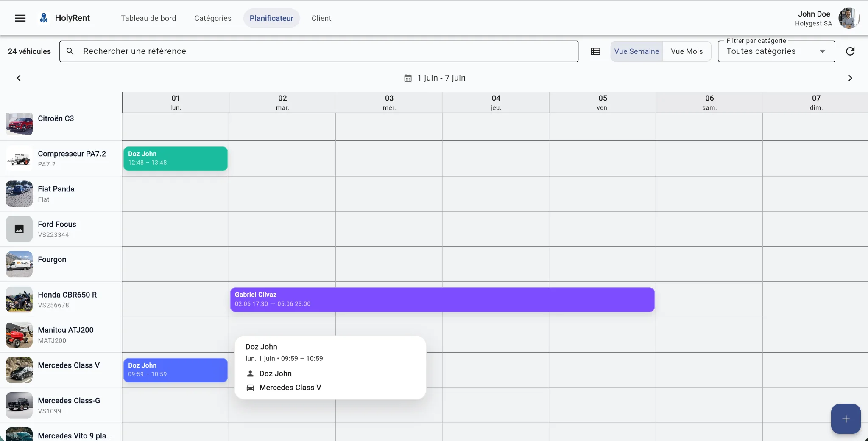Click dropdown arrow of Toutes catégories
This screenshot has height=441, width=868.
[822, 51]
